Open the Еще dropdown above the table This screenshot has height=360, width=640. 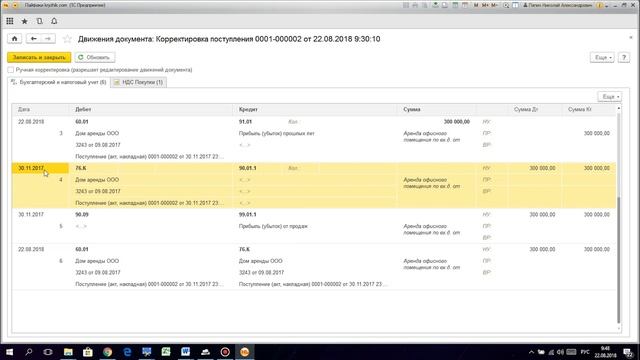point(610,97)
